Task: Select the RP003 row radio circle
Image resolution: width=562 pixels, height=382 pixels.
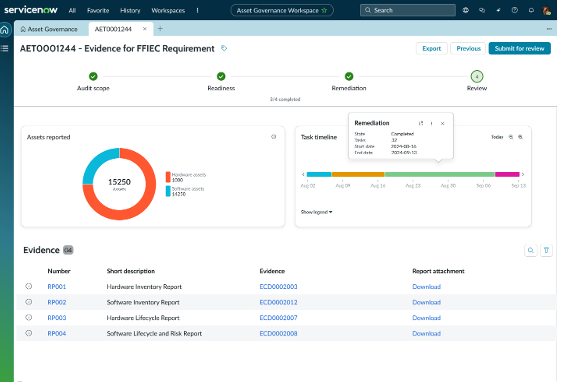Action: pyautogui.click(x=29, y=317)
